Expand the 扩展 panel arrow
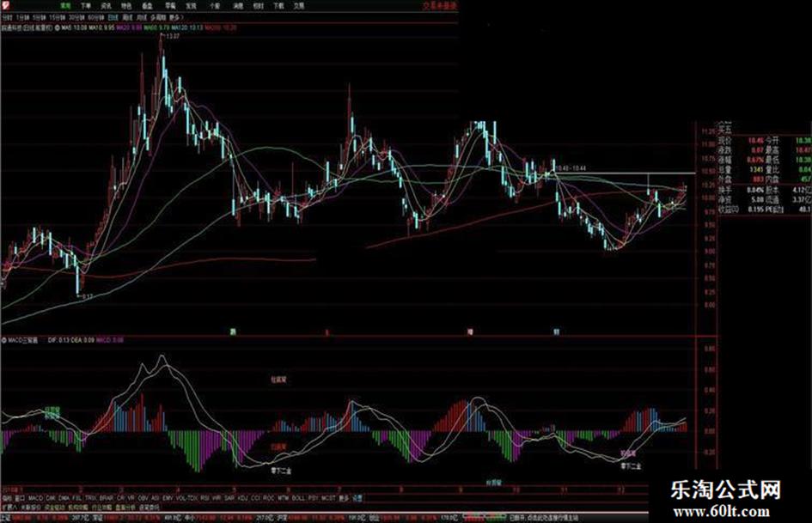 pyautogui.click(x=9, y=508)
